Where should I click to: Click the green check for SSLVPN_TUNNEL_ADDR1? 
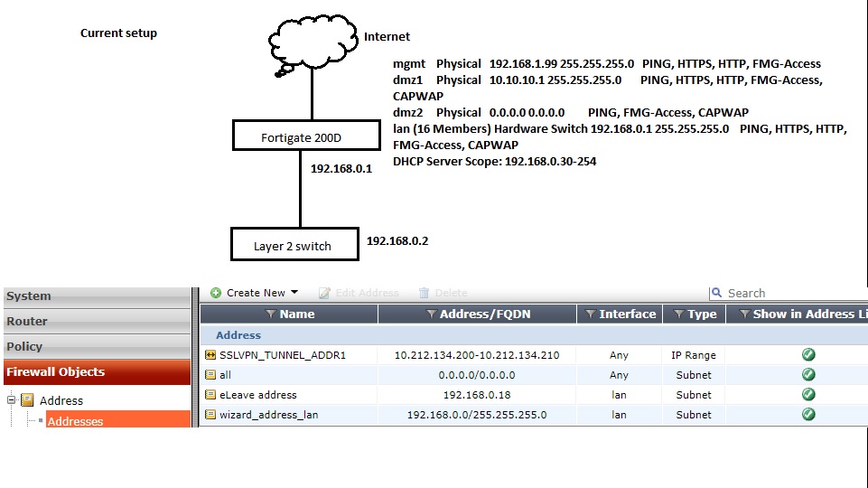[808, 354]
